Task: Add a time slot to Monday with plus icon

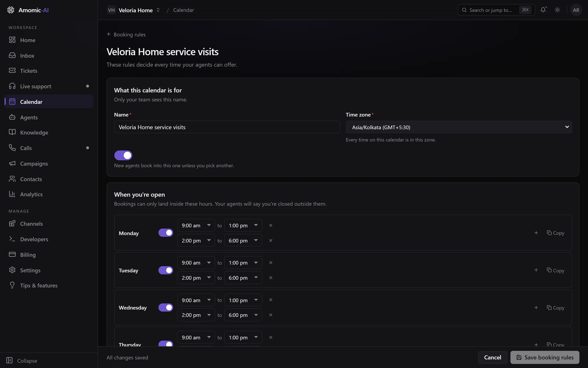Action: pos(536,233)
